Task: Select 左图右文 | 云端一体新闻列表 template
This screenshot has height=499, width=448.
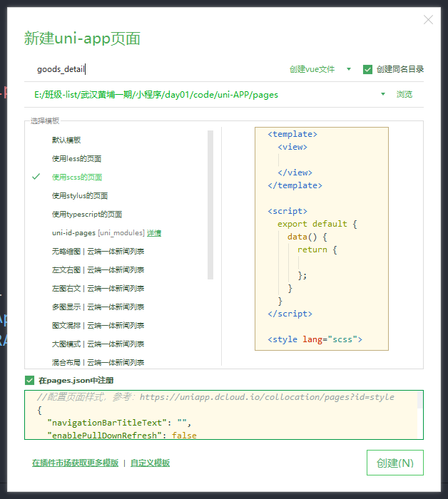Action: tap(98, 288)
